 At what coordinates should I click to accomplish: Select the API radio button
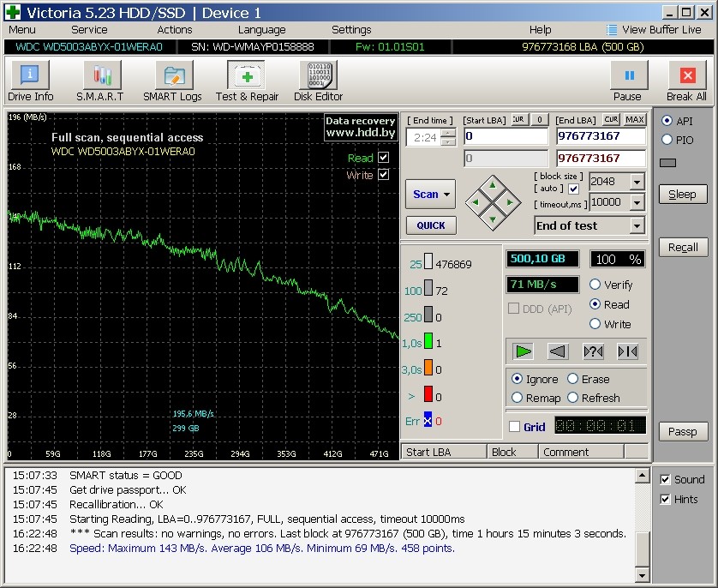point(667,121)
